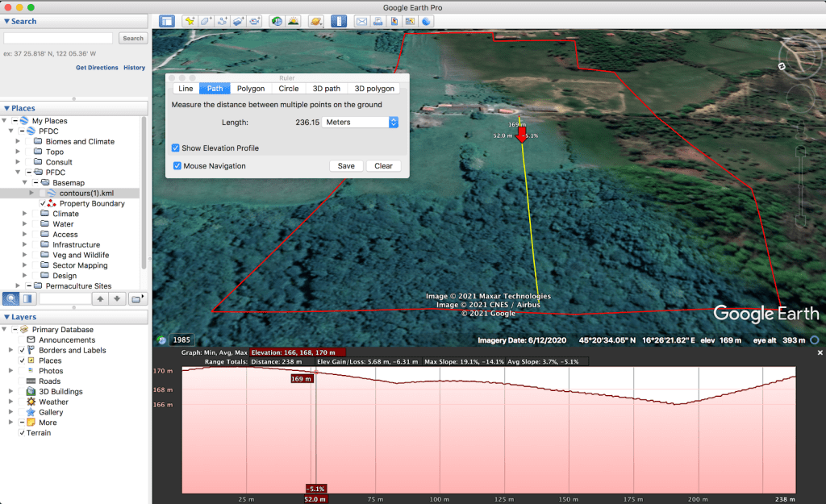Uncheck the Property Boundary checkbox
The width and height of the screenshot is (826, 504).
point(43,203)
